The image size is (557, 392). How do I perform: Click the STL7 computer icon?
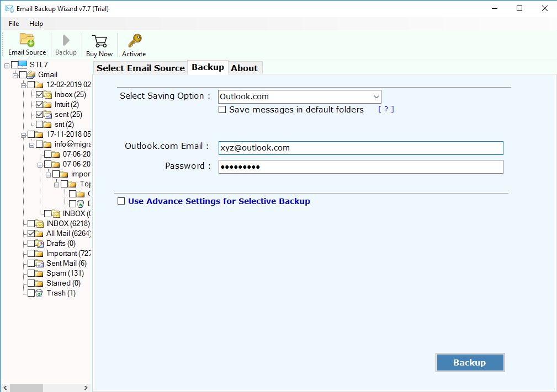[x=23, y=65]
